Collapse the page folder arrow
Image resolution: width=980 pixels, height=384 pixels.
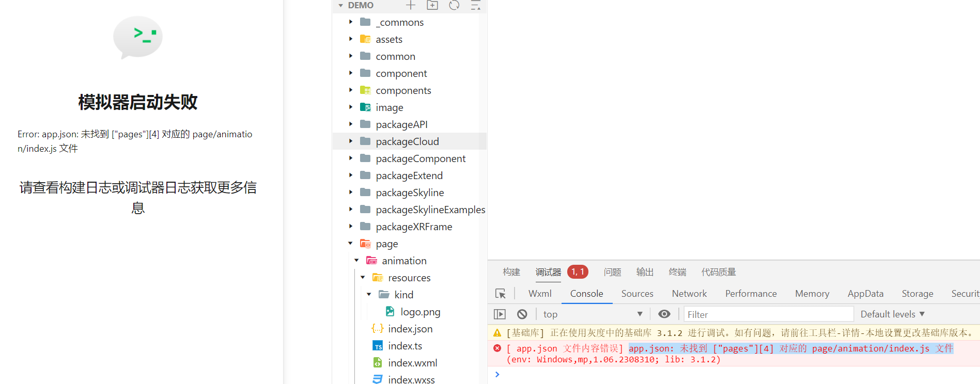[x=351, y=243]
